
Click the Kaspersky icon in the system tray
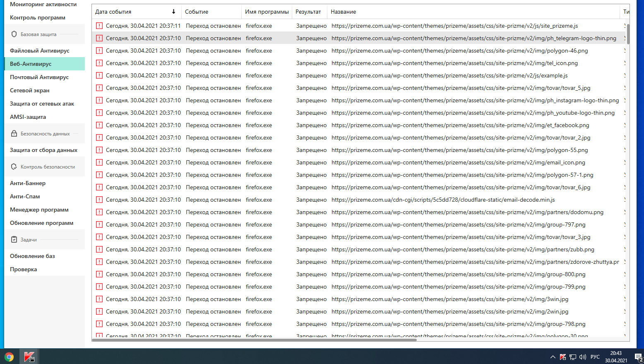(563, 357)
